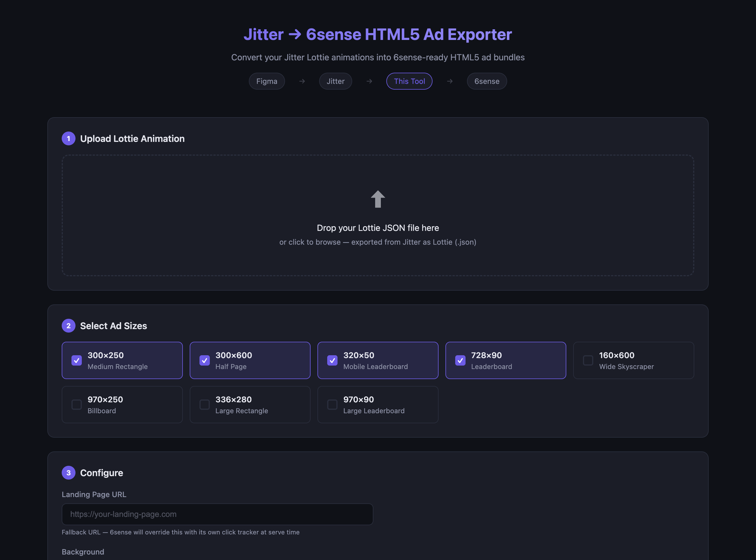Click the "Landing Page URL" label
Screen dimensions: 756x560
[94, 494]
